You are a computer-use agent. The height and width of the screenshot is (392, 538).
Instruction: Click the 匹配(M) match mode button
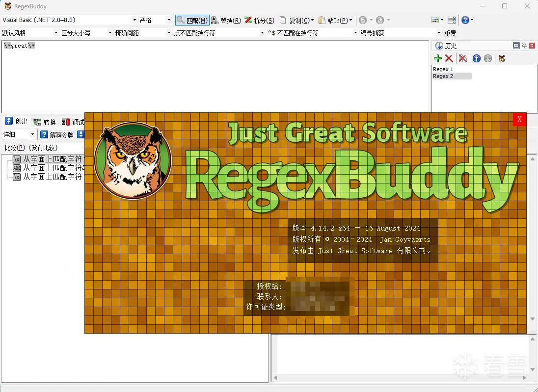192,20
